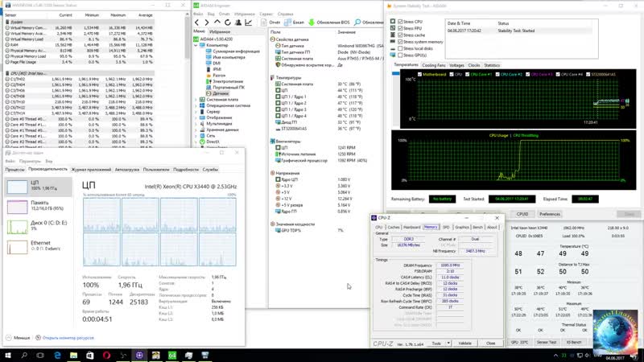Open the Tools dropdown arrow in CPU-Z
Image resolution: width=644 pixels, height=362 pixels.
pos(448,343)
